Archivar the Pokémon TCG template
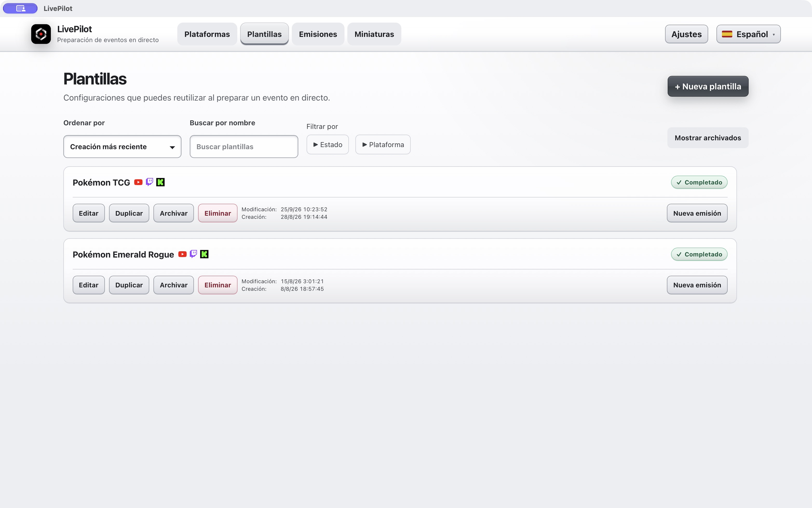Screen dimensions: 812x508 [x=173, y=213]
